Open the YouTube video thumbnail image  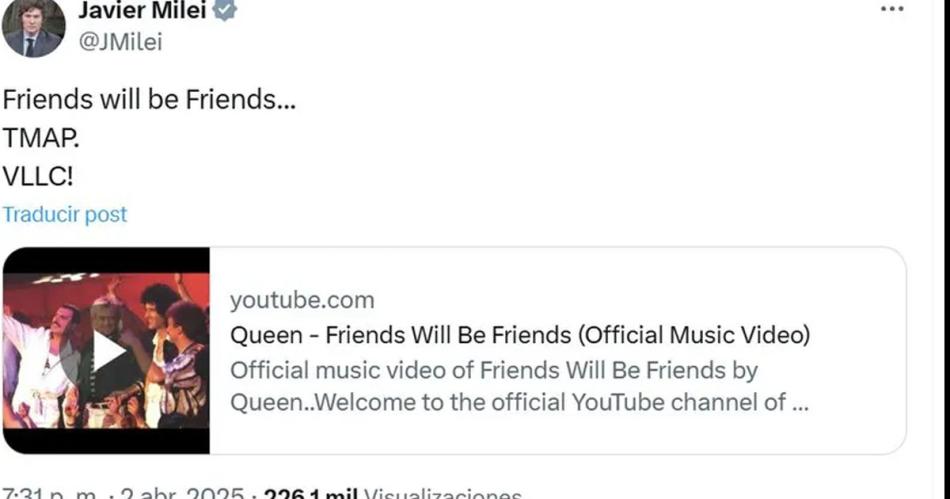click(106, 350)
